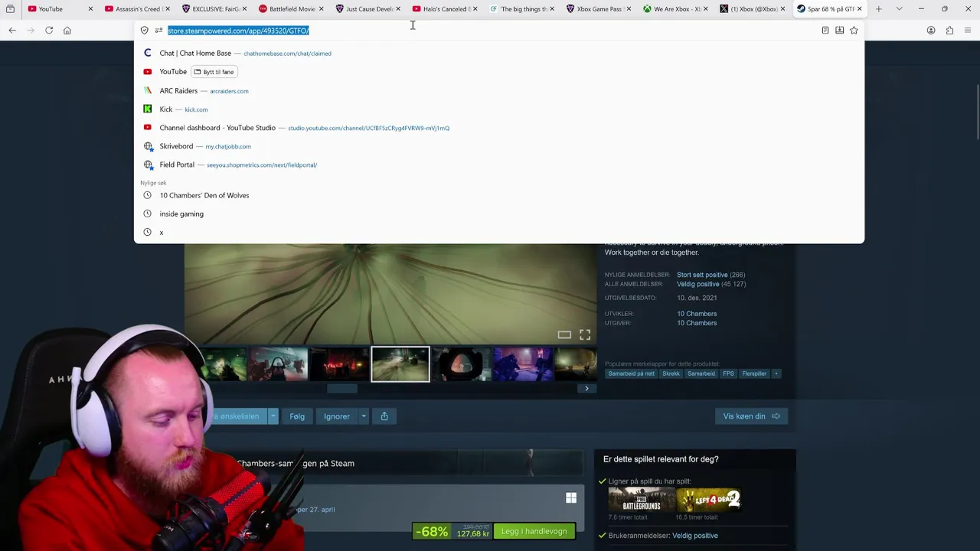Click Legg i handlevogn button
This screenshot has height=551, width=980.
coord(534,531)
